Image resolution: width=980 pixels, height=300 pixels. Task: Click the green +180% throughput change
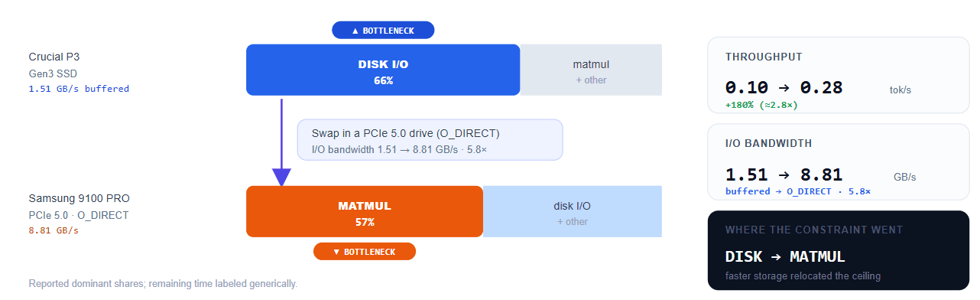pyautogui.click(x=761, y=105)
